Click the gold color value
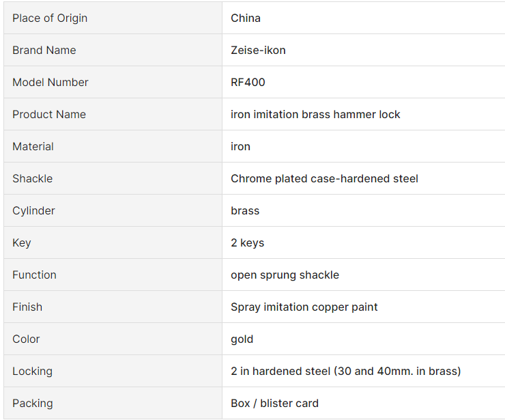This screenshot has width=505, height=420. pos(242,339)
